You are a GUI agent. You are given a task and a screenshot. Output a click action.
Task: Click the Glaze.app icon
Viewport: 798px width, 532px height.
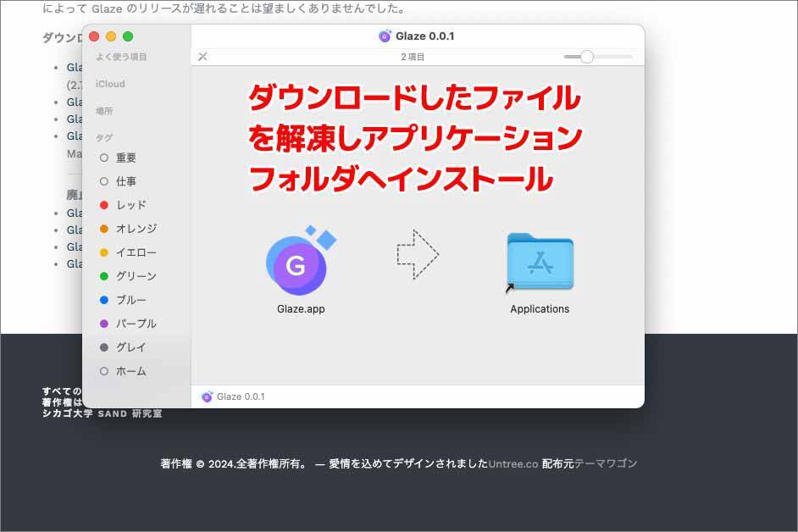tap(296, 264)
